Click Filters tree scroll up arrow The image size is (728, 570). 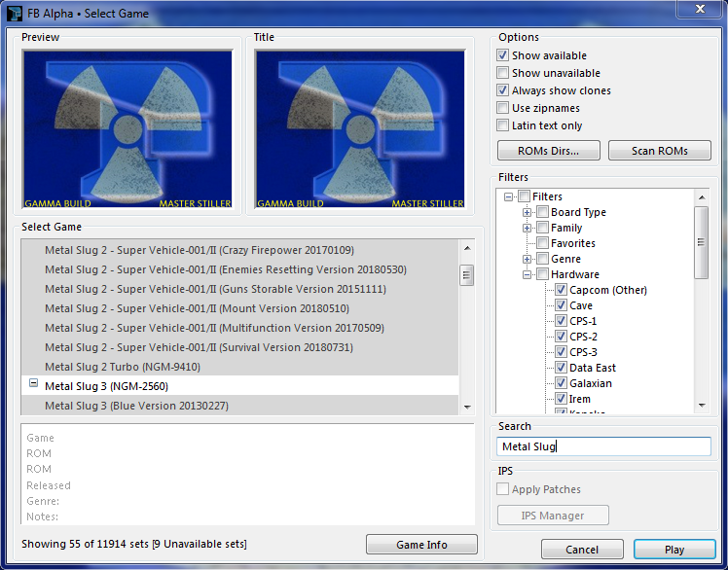pos(702,197)
